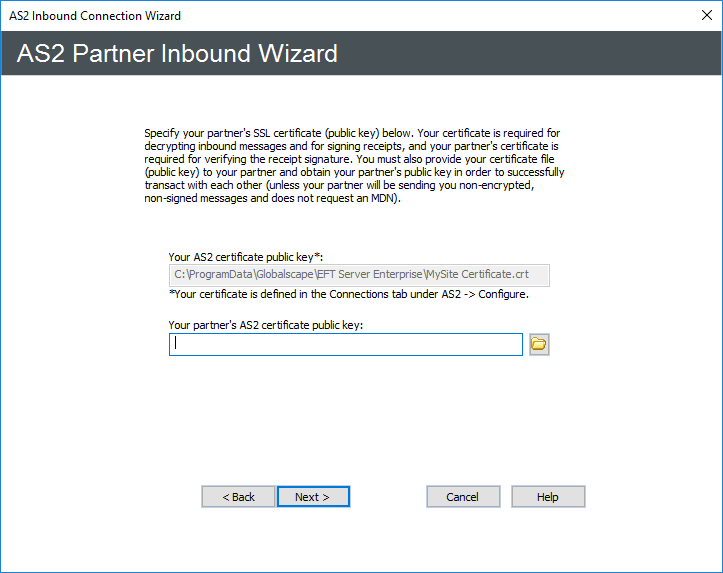
Task: Click the SSL certificate instruction paragraph
Action: 355,165
